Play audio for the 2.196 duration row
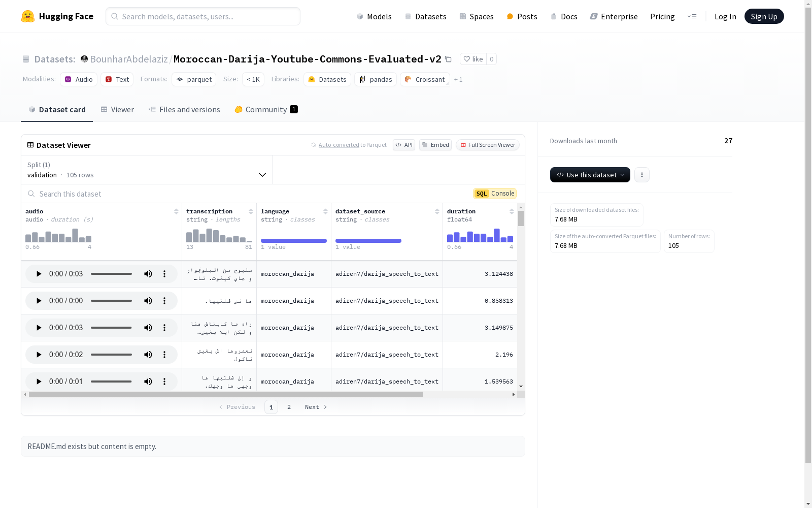 tap(39, 355)
